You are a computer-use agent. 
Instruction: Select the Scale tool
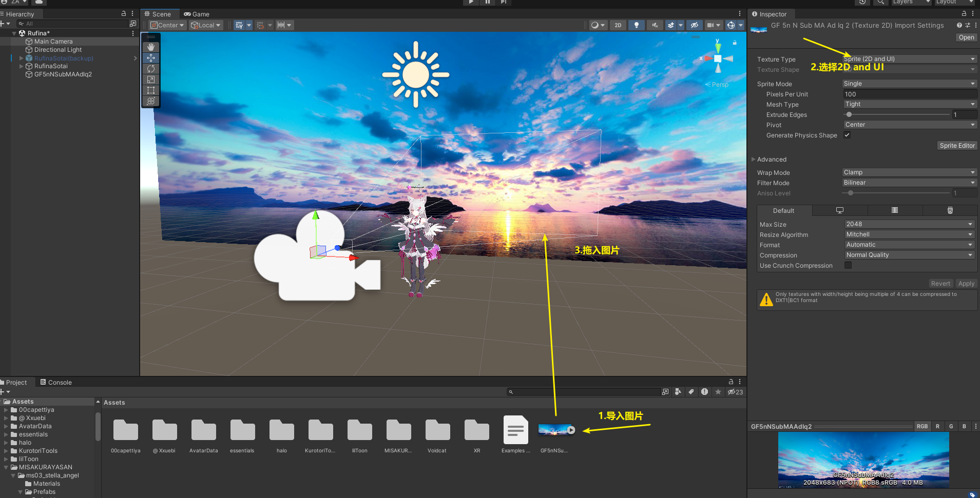(151, 79)
